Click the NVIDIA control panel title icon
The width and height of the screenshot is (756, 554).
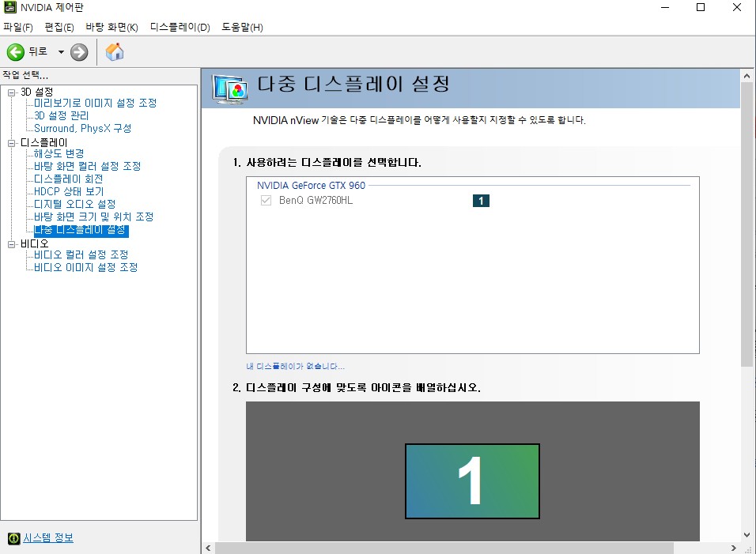pyautogui.click(x=10, y=7)
